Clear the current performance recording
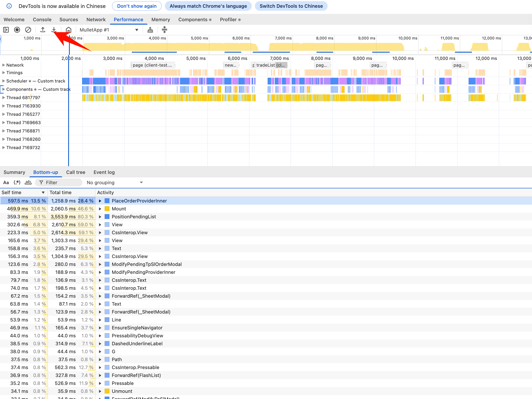Image resolution: width=532 pixels, height=399 pixels. click(28, 30)
